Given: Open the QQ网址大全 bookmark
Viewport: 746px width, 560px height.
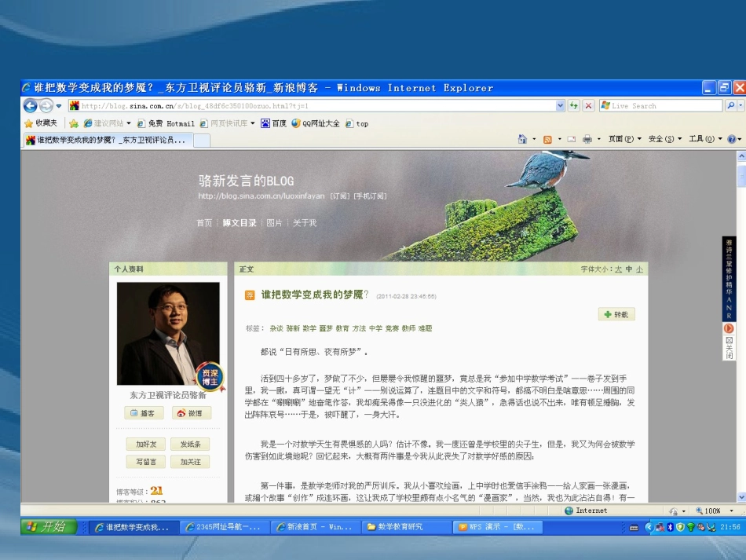Looking at the screenshot, I should click(316, 124).
